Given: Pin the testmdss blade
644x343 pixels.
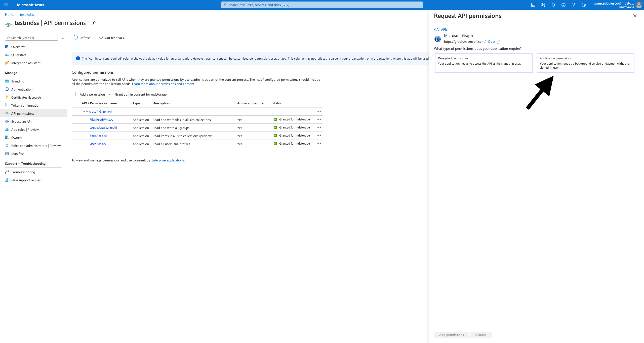Looking at the screenshot, I should coord(94,23).
